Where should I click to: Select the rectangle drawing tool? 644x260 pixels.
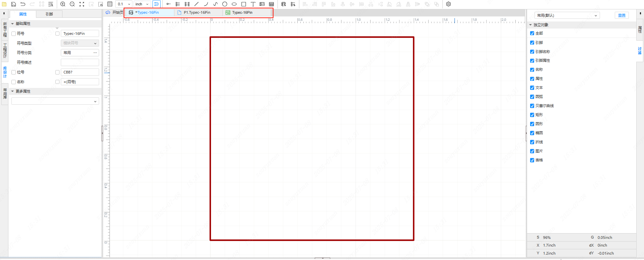click(x=244, y=4)
